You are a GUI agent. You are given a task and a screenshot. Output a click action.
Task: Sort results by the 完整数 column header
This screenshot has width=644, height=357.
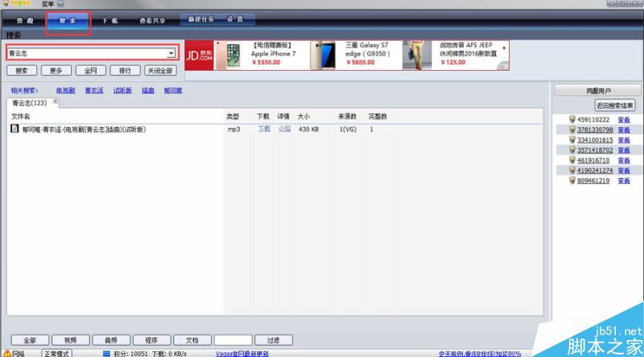pos(378,117)
